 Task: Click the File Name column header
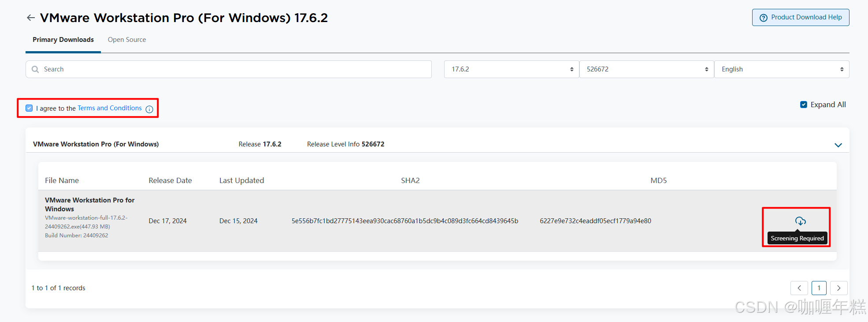click(x=62, y=180)
